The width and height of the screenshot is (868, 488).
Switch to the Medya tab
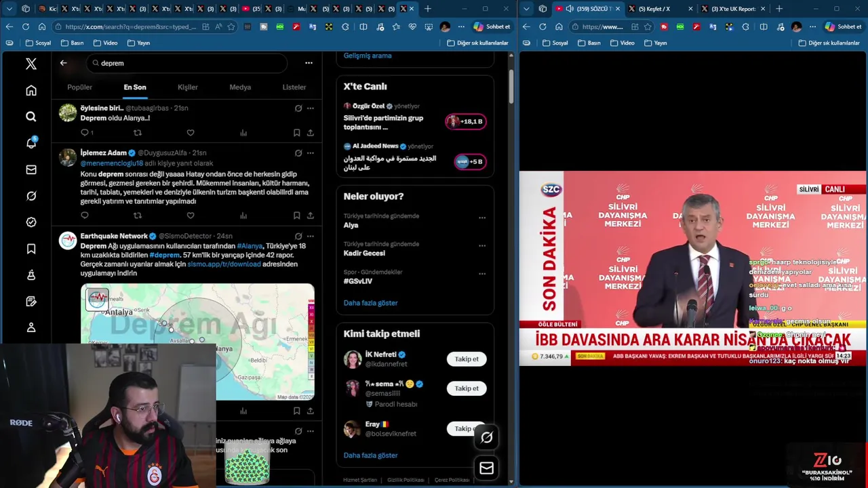coord(240,87)
